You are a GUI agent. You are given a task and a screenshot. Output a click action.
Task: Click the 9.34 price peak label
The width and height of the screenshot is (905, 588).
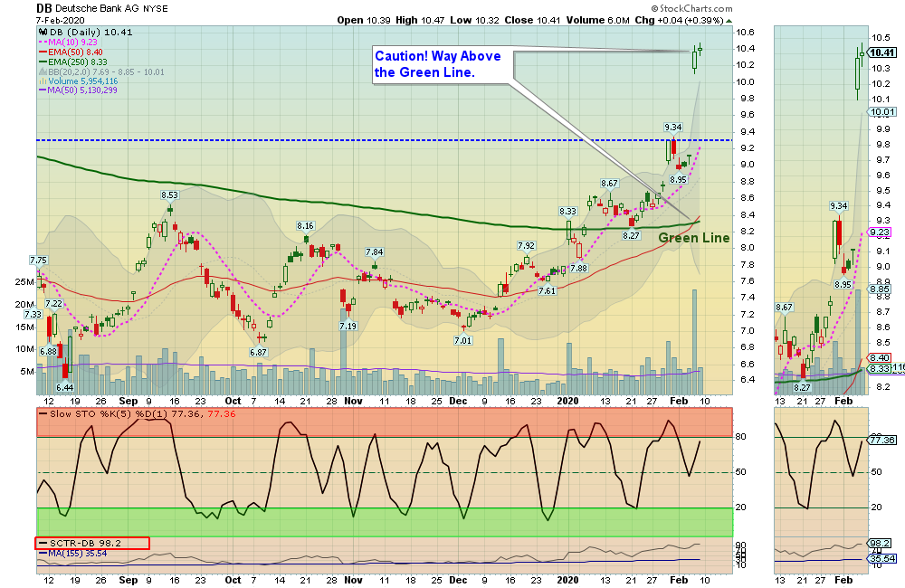[673, 127]
